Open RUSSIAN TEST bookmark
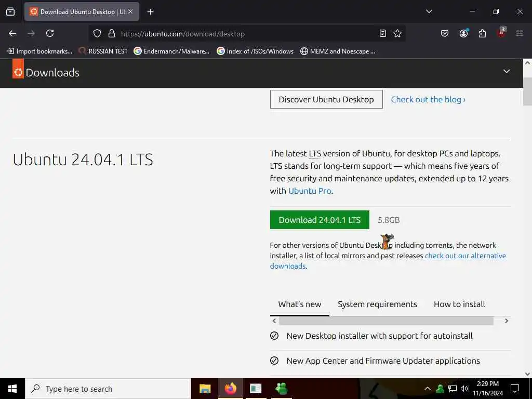Screen dimensions: 532x399 click(x=103, y=51)
